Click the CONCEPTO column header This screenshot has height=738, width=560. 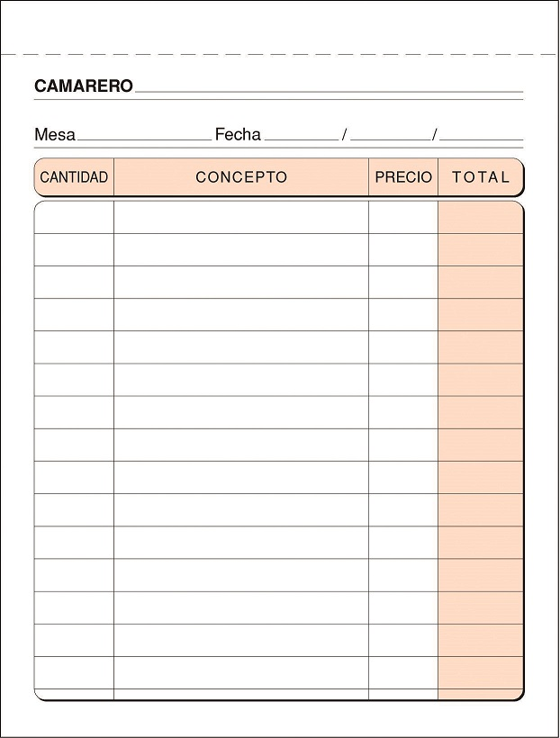coord(241,177)
